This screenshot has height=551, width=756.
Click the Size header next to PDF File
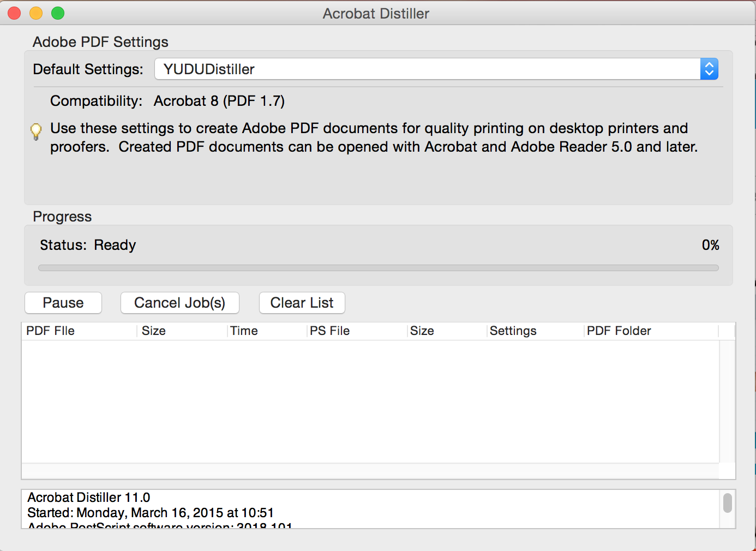tap(182, 331)
